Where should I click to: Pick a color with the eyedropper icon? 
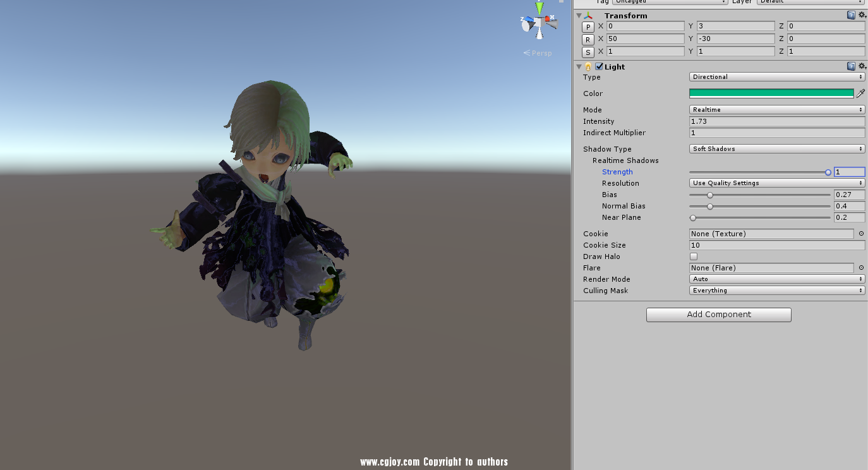coord(860,93)
